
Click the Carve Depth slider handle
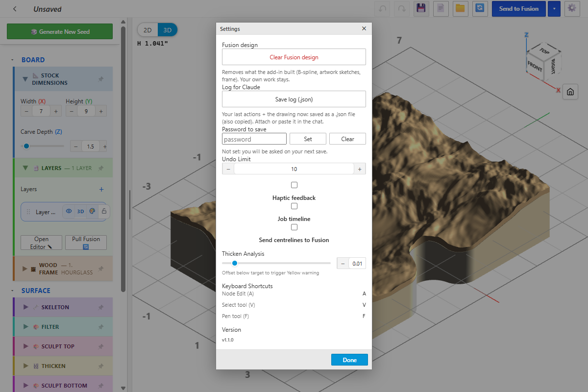(26, 146)
